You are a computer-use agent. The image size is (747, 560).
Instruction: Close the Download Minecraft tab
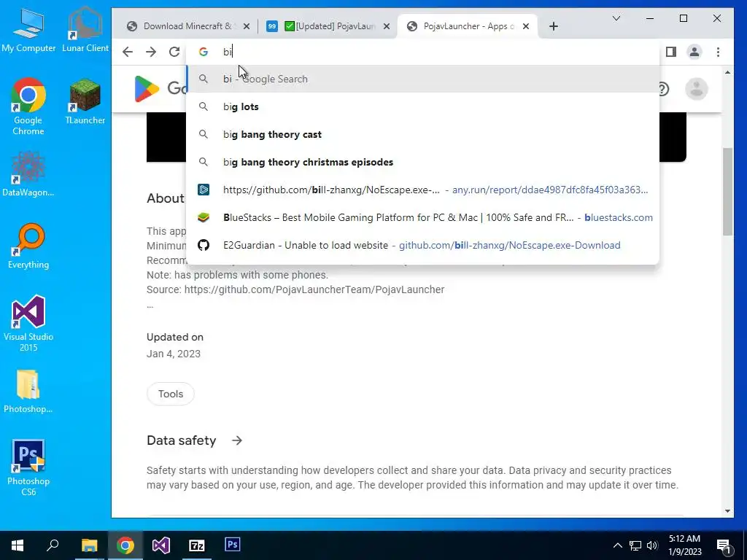247,26
